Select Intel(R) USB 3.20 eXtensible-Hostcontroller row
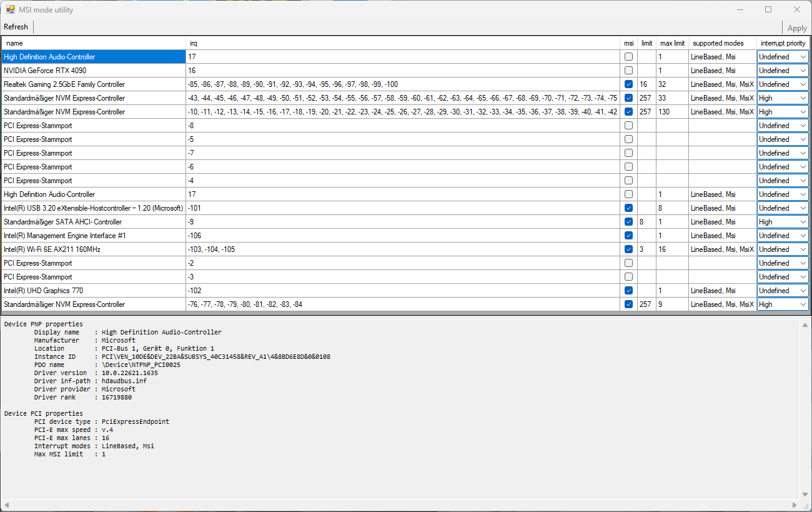812x512 pixels. [94, 208]
